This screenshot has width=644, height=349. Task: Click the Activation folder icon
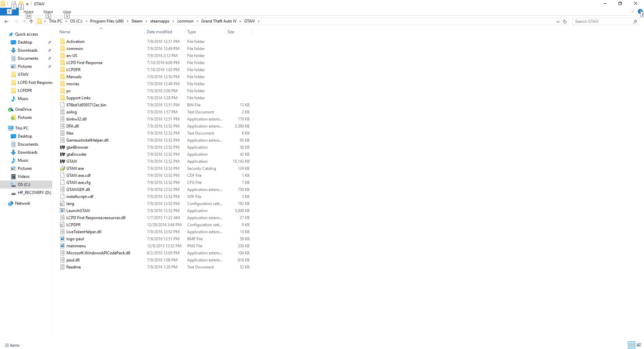click(x=62, y=42)
